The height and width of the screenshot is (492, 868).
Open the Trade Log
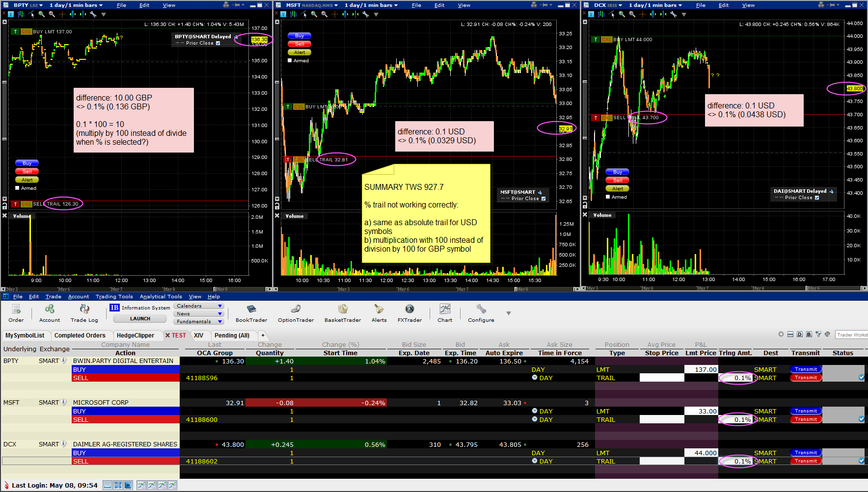click(84, 313)
